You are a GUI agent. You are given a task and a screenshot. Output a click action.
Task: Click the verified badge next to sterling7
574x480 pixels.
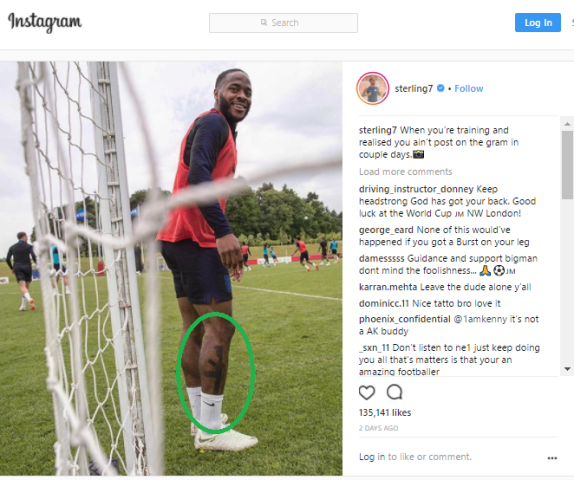click(x=441, y=88)
